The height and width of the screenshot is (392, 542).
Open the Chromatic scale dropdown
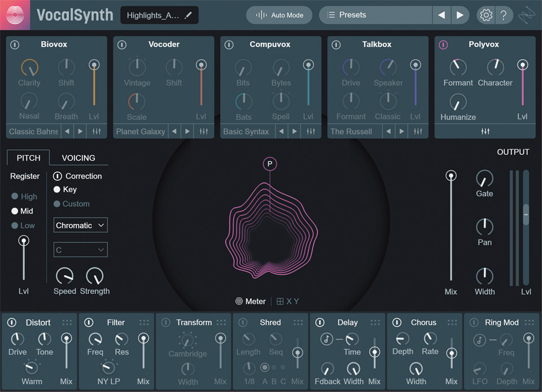pyautogui.click(x=80, y=225)
